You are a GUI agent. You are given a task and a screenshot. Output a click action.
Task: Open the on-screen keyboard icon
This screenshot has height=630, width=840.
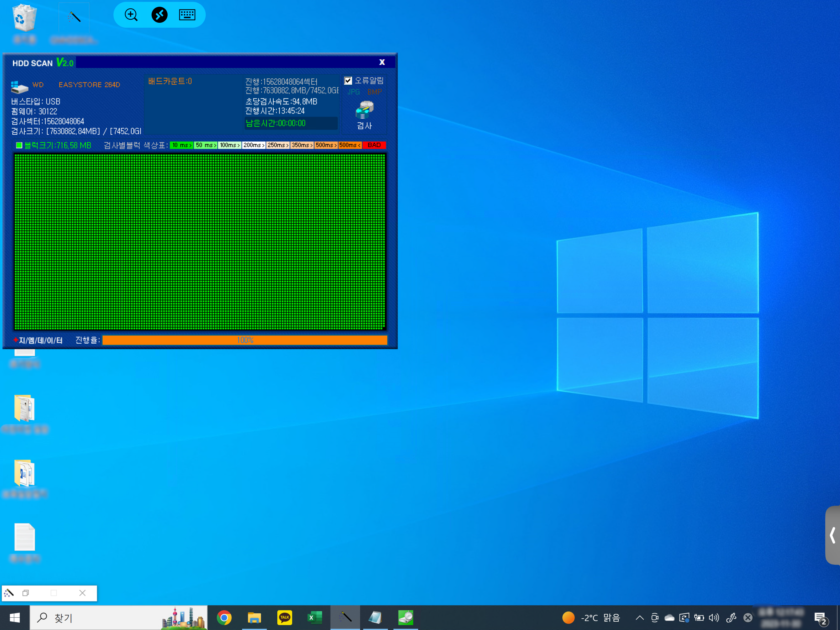[187, 15]
